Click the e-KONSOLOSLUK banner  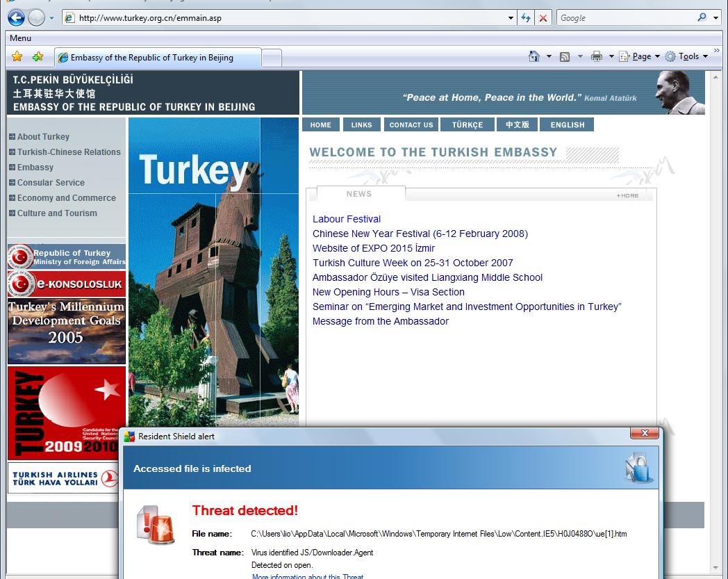click(67, 284)
